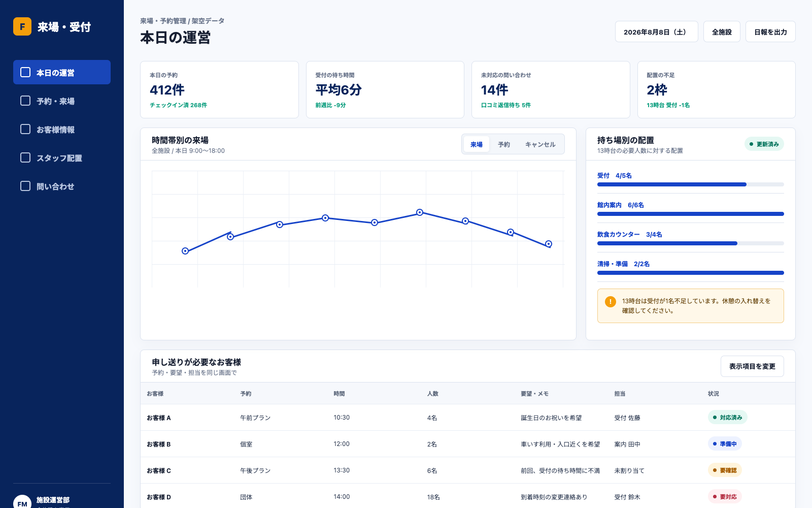The width and height of the screenshot is (812, 508).
Task: Click the 清掃・準備 2/2名 progress bar
Action: (x=691, y=273)
